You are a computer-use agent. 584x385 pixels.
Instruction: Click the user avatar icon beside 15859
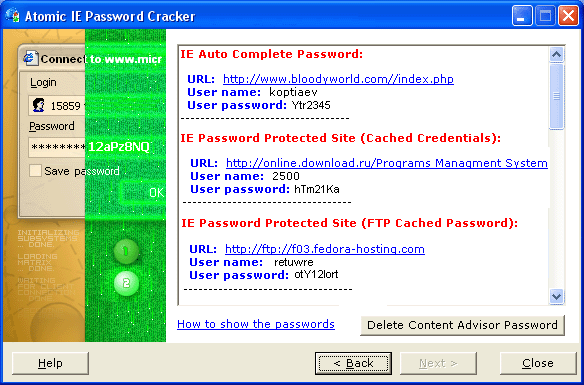(38, 105)
